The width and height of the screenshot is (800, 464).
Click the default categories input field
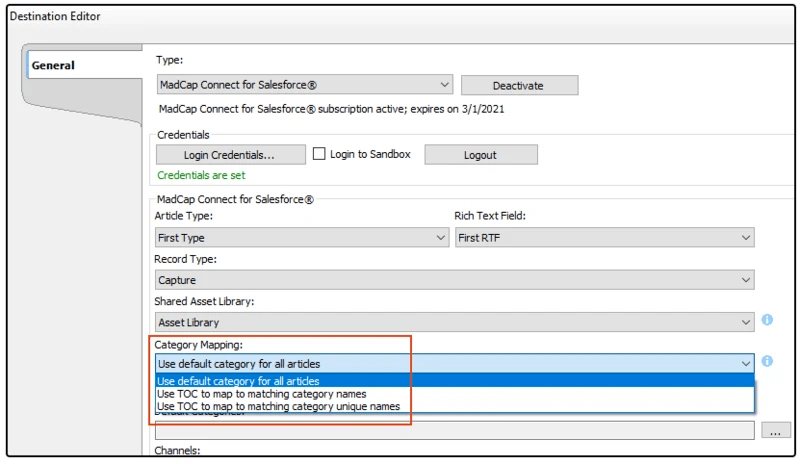coord(455,431)
